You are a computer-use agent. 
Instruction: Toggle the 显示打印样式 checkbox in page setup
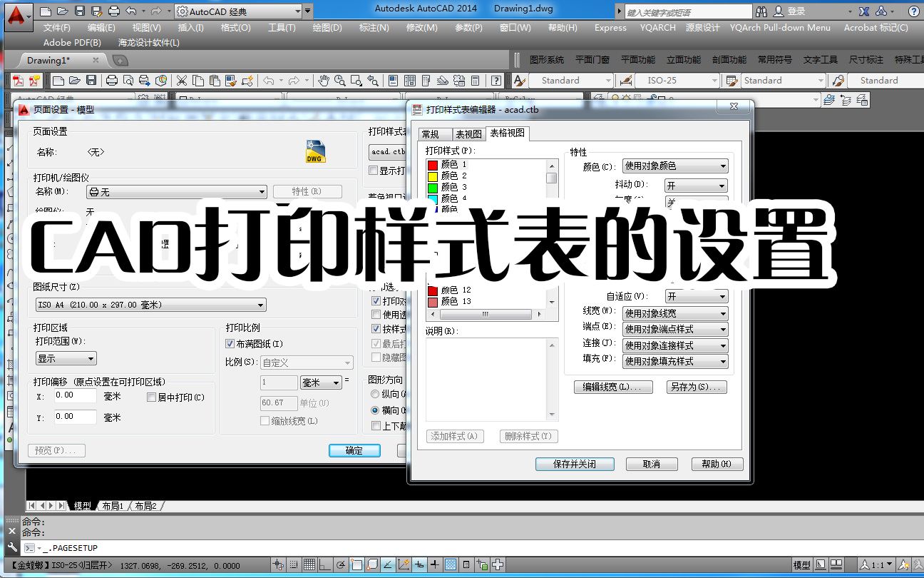tap(373, 171)
